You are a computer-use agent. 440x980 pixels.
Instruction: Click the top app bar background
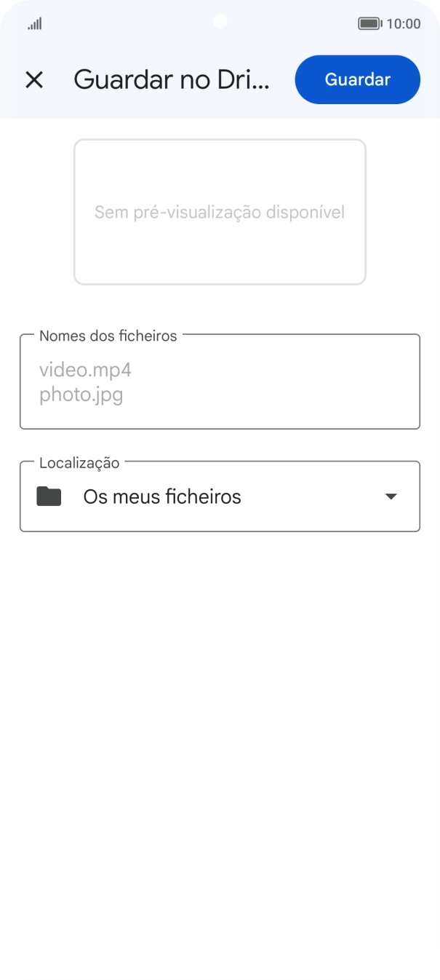(282, 108)
